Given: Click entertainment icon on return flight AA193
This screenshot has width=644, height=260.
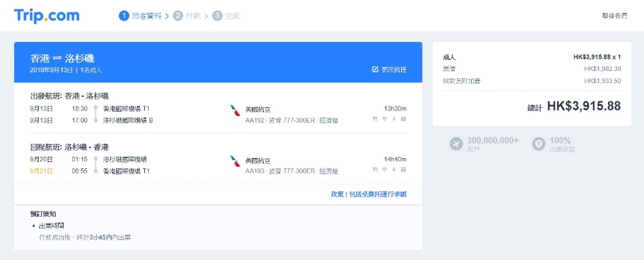Looking at the screenshot, I should [x=404, y=170].
